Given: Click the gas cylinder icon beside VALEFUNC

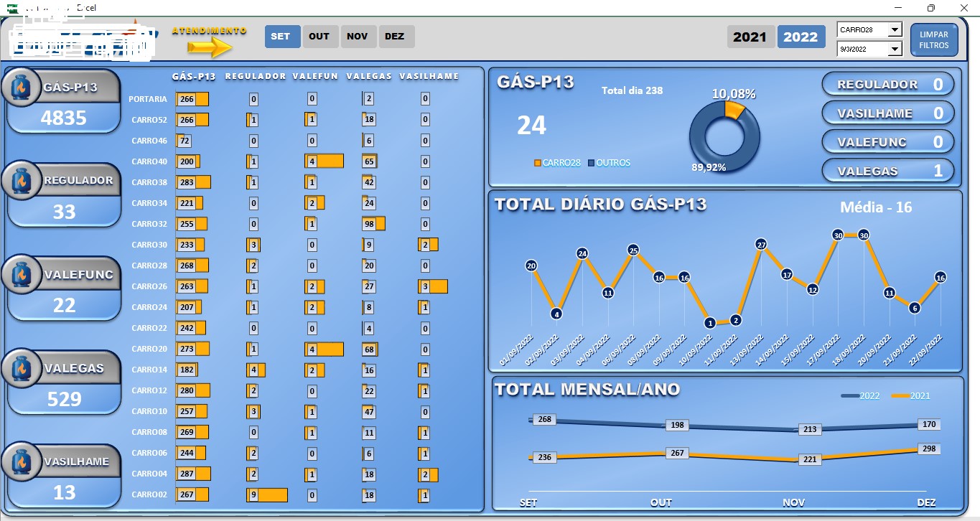Looking at the screenshot, I should (x=22, y=274).
